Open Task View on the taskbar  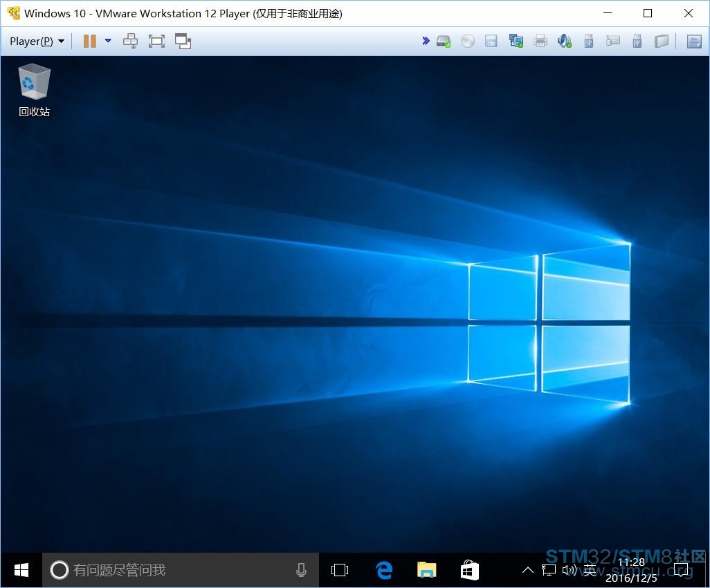coord(340,570)
